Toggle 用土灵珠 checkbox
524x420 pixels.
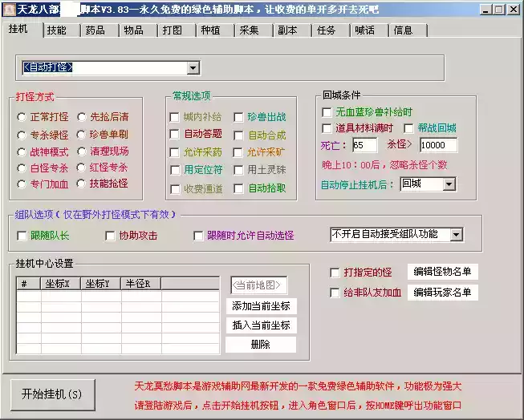238,170
